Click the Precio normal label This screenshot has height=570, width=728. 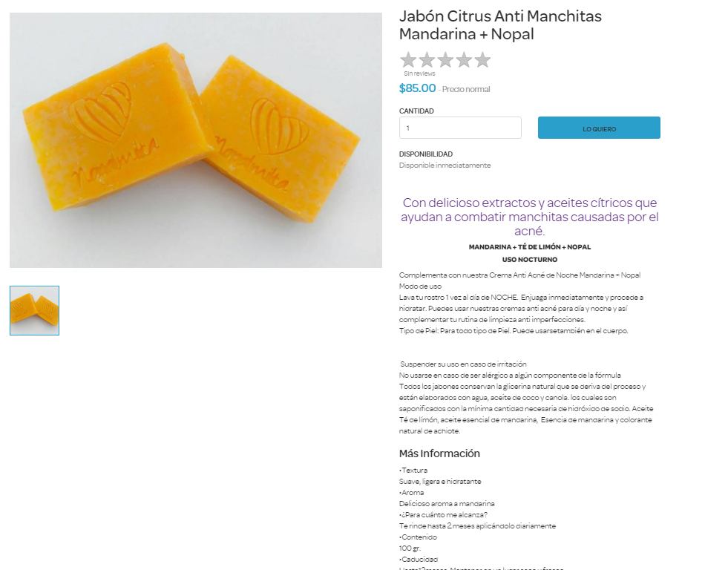click(x=466, y=89)
